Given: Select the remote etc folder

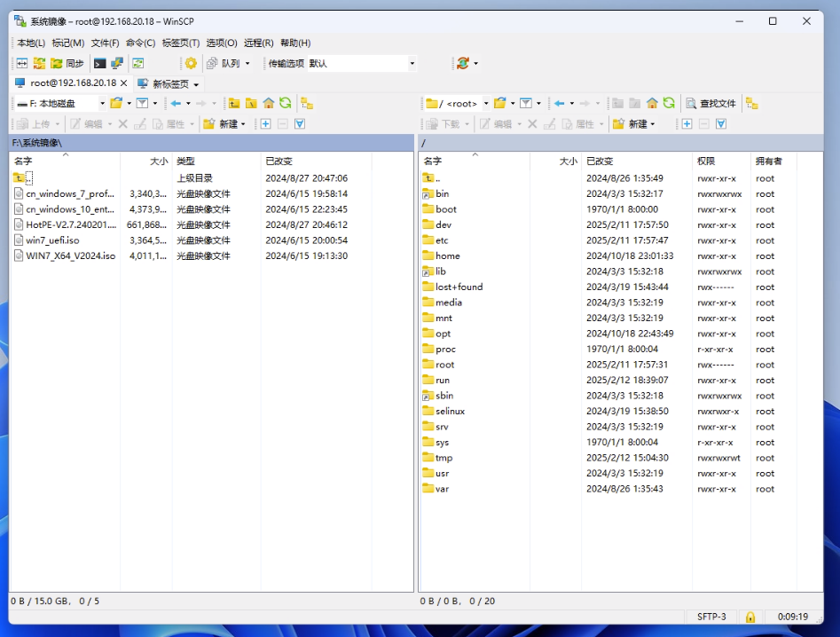Looking at the screenshot, I should [x=442, y=240].
